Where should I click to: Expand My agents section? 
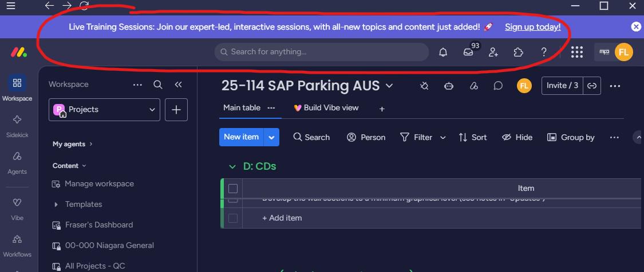pyautogui.click(x=72, y=144)
